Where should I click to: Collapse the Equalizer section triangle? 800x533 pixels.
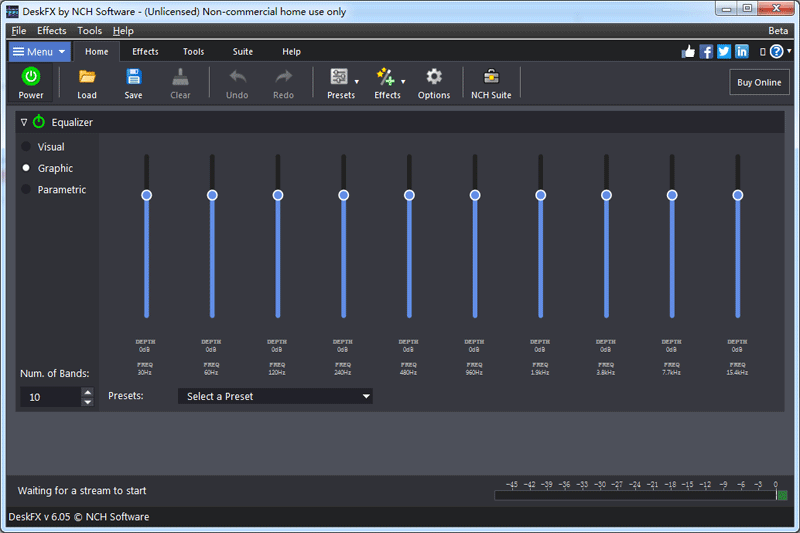tap(24, 122)
